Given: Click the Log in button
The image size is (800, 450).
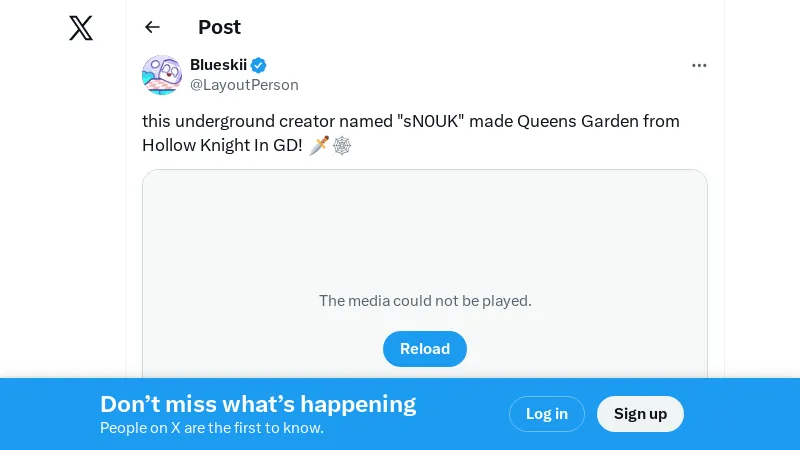Looking at the screenshot, I should [547, 414].
